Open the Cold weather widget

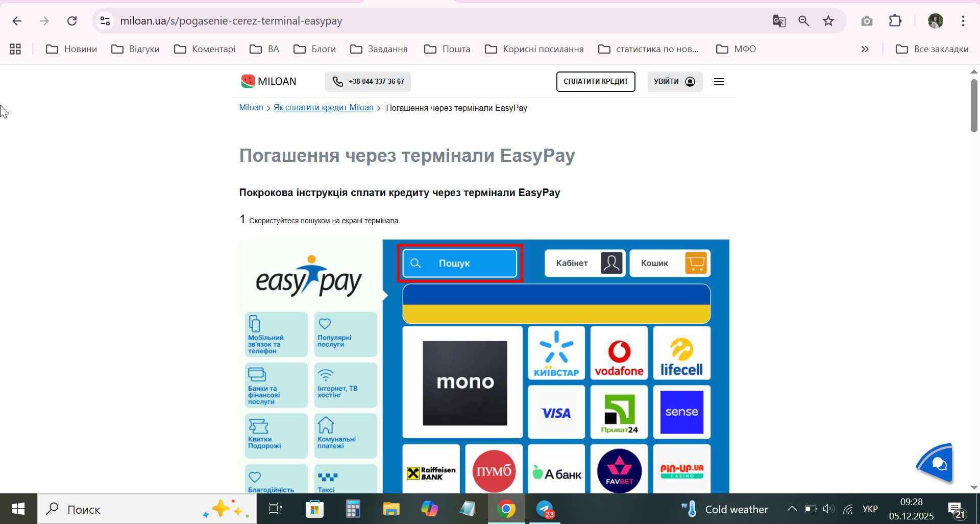pos(725,509)
